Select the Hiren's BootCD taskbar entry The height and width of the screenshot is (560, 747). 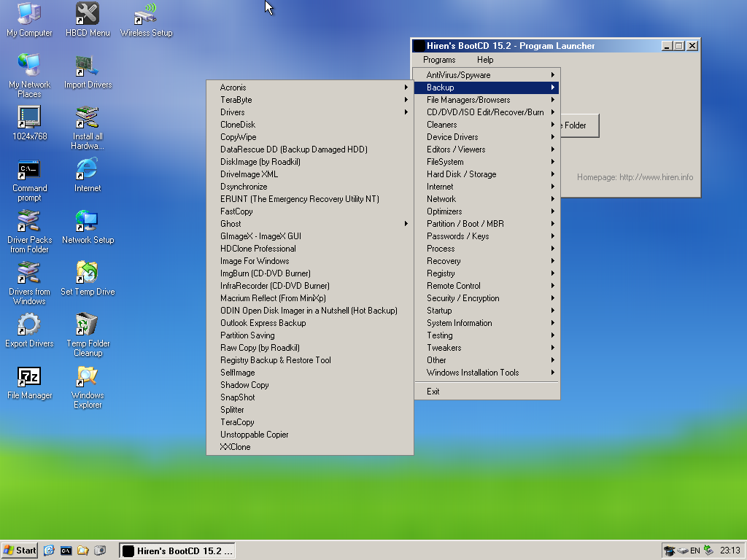point(177,550)
